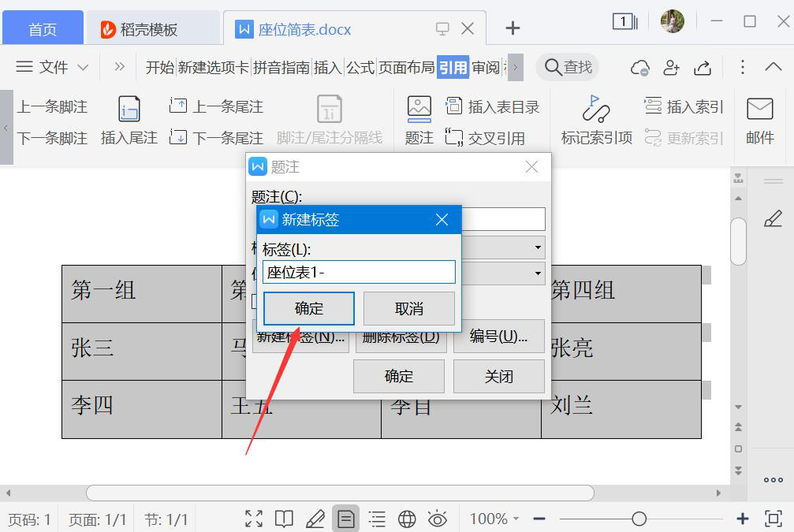Open the 拼音指南 tab

(x=281, y=67)
